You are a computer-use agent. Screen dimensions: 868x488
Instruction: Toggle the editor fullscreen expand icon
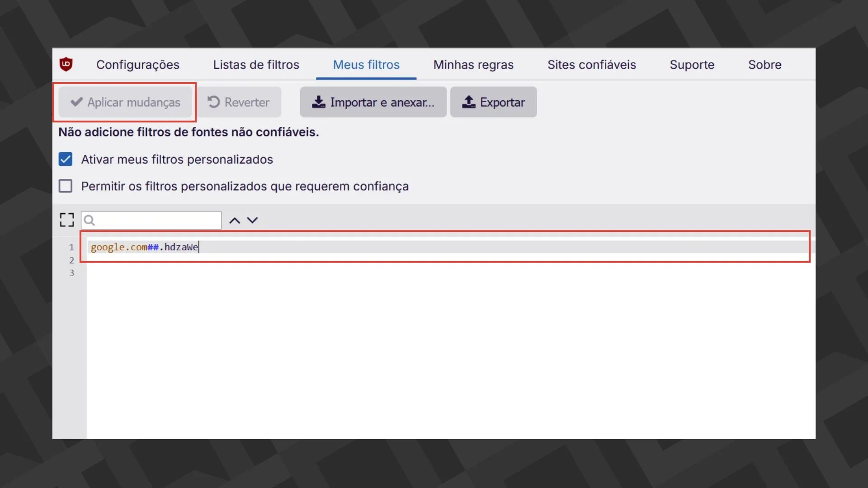click(67, 220)
